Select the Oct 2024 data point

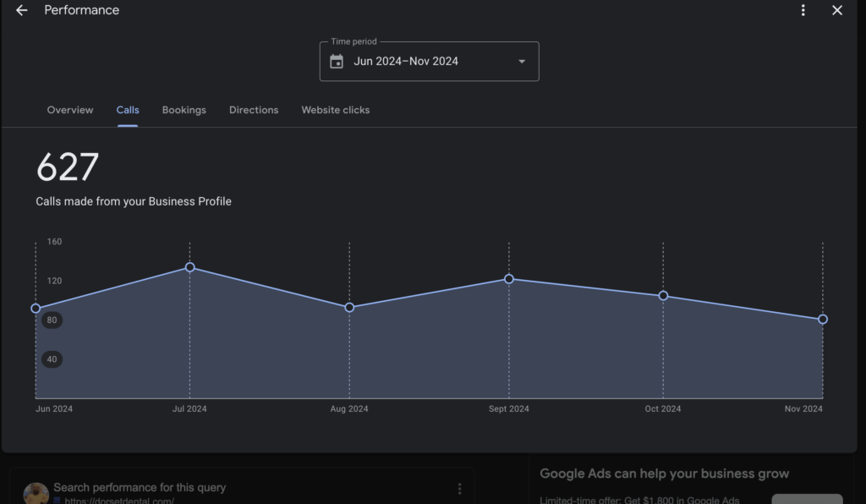click(x=663, y=296)
